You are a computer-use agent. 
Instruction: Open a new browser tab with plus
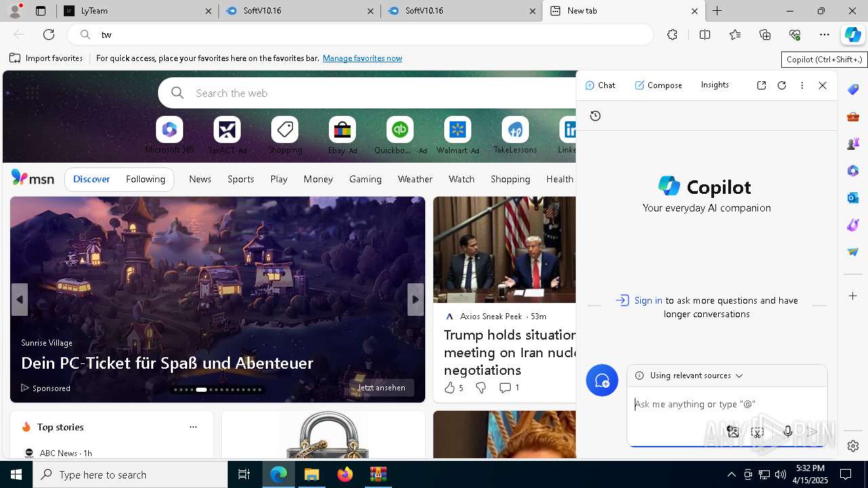pyautogui.click(x=717, y=11)
